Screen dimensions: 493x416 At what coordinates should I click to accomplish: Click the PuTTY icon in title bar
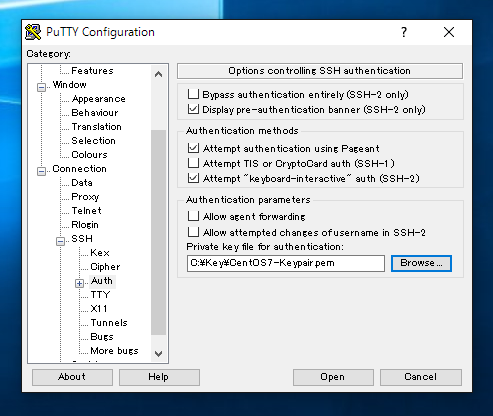click(33, 32)
